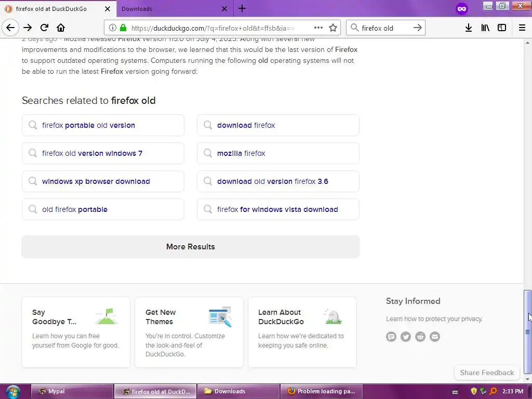Search download old version firefox 3.6
532x399 pixels.
tap(278, 181)
